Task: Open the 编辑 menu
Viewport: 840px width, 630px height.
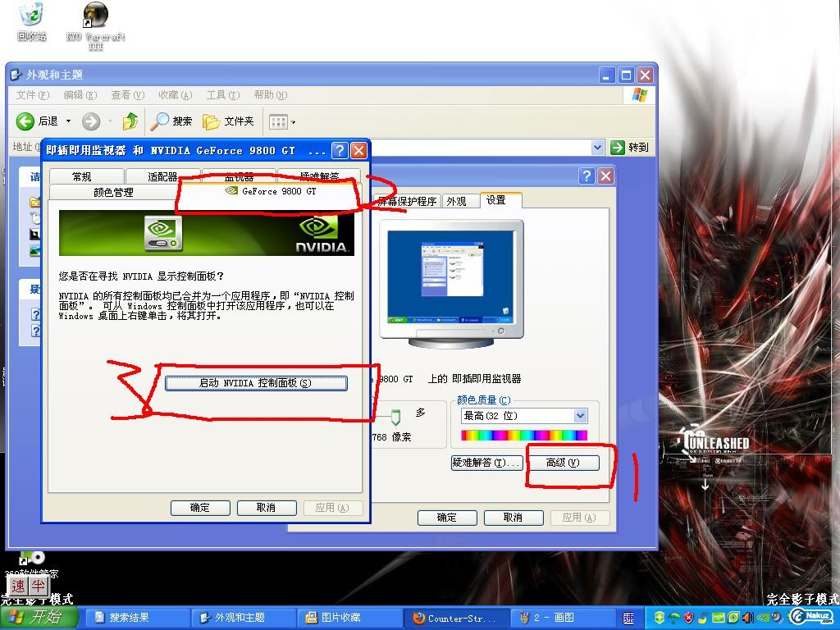Action: point(80,95)
